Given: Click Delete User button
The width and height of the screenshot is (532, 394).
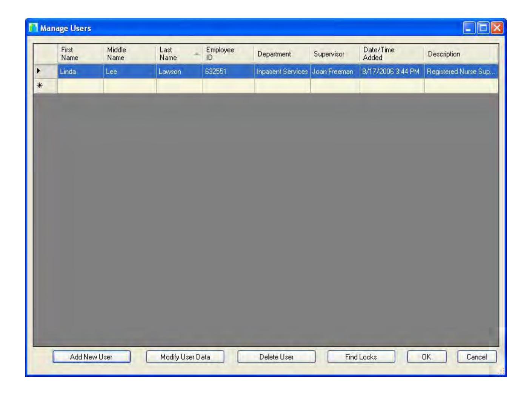Looking at the screenshot, I should point(276,357).
